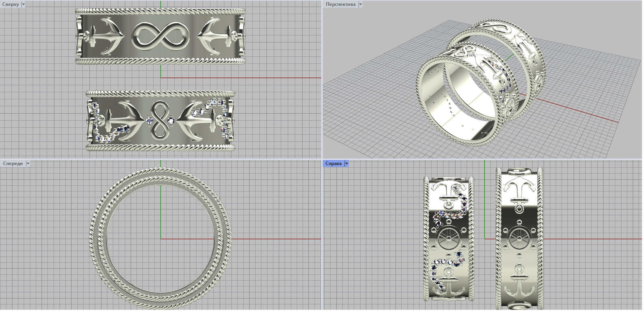Expand the Спереди viewport menu arrow
Viewport: 644px width, 311px height.
coord(28,164)
